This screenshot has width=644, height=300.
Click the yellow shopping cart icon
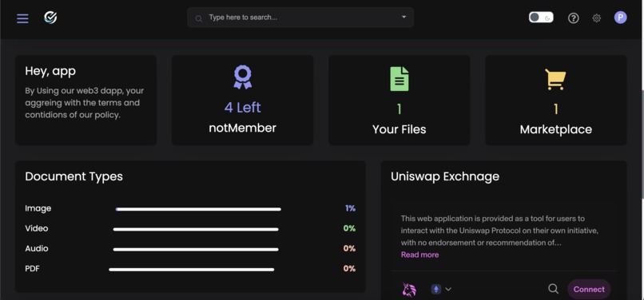coord(555,79)
